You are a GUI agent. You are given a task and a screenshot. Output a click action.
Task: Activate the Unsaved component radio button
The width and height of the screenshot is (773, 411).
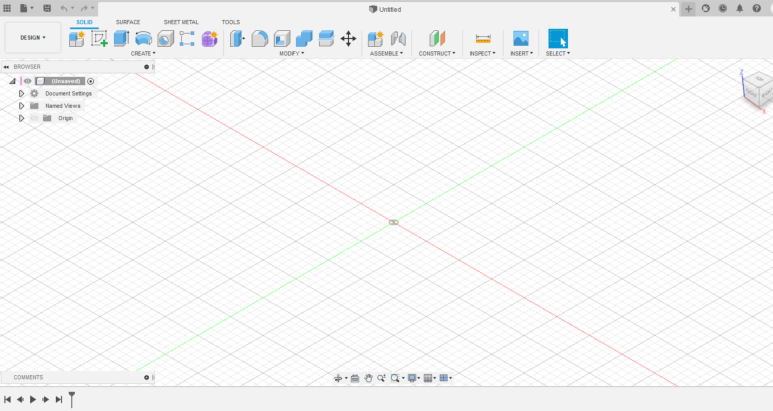click(91, 81)
